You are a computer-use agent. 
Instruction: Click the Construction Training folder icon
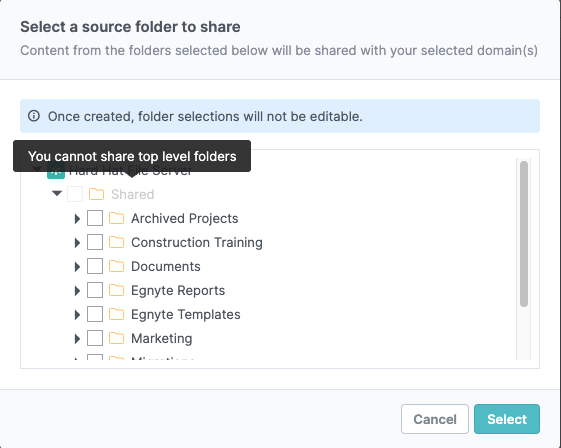point(117,242)
